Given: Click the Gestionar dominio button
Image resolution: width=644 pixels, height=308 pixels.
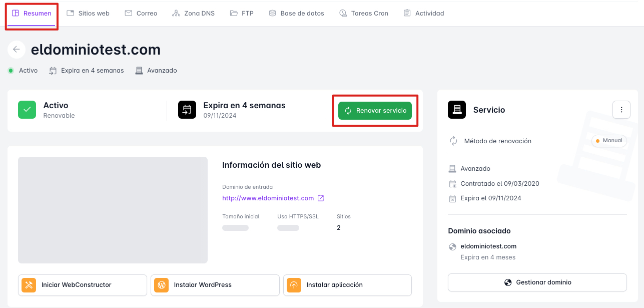Looking at the screenshot, I should [x=537, y=282].
